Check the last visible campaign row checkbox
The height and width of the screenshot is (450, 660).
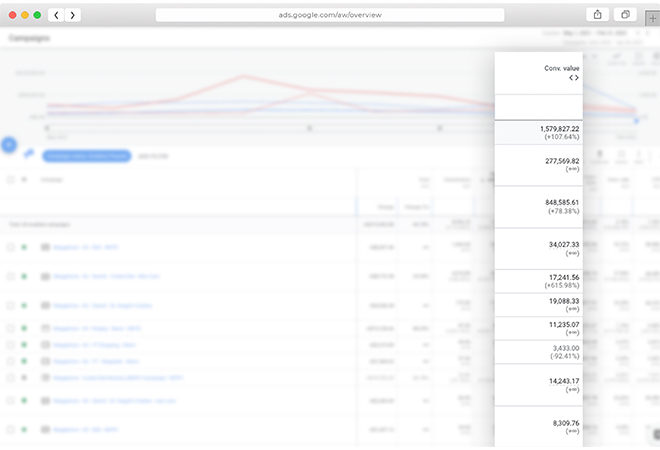(10, 429)
